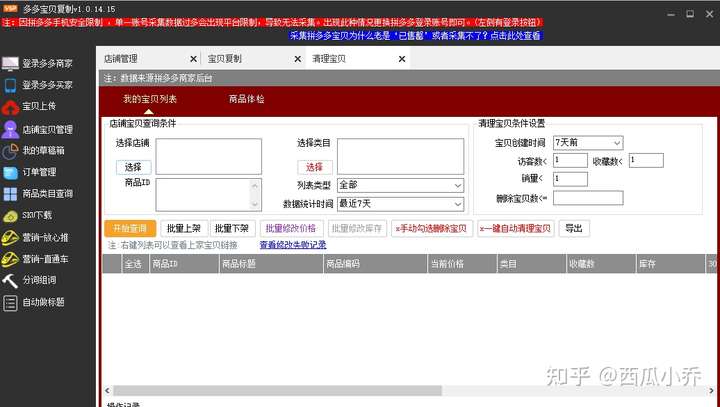The width and height of the screenshot is (720, 407).
Task: Click the red 选择 button for 选择类目
Action: click(315, 167)
